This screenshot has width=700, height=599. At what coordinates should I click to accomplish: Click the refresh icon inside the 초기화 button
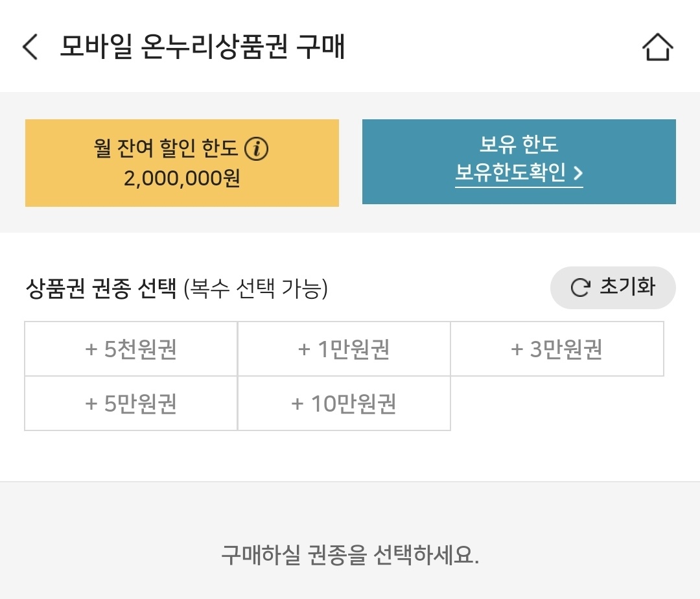tap(579, 287)
